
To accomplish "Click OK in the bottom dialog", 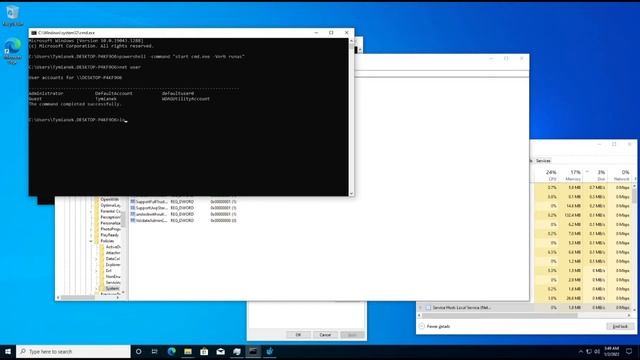I will [298, 335].
